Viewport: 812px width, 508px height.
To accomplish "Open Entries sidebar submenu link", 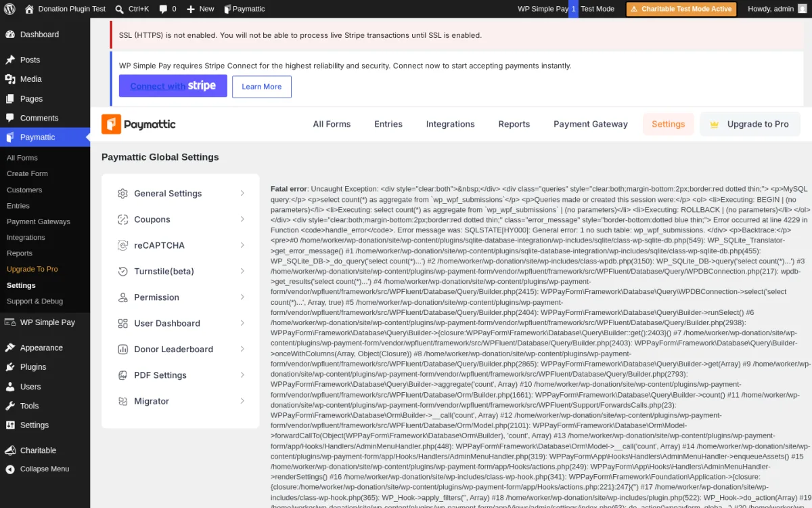I will tap(18, 206).
